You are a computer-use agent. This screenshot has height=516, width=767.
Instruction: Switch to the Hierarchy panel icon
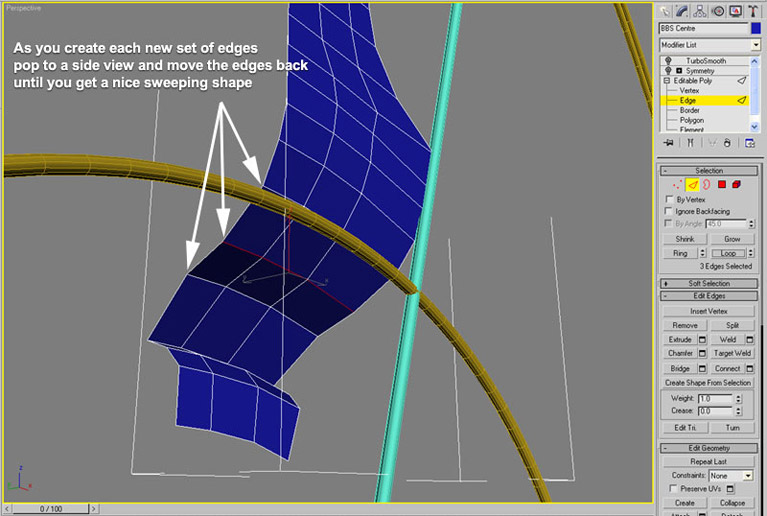point(700,11)
